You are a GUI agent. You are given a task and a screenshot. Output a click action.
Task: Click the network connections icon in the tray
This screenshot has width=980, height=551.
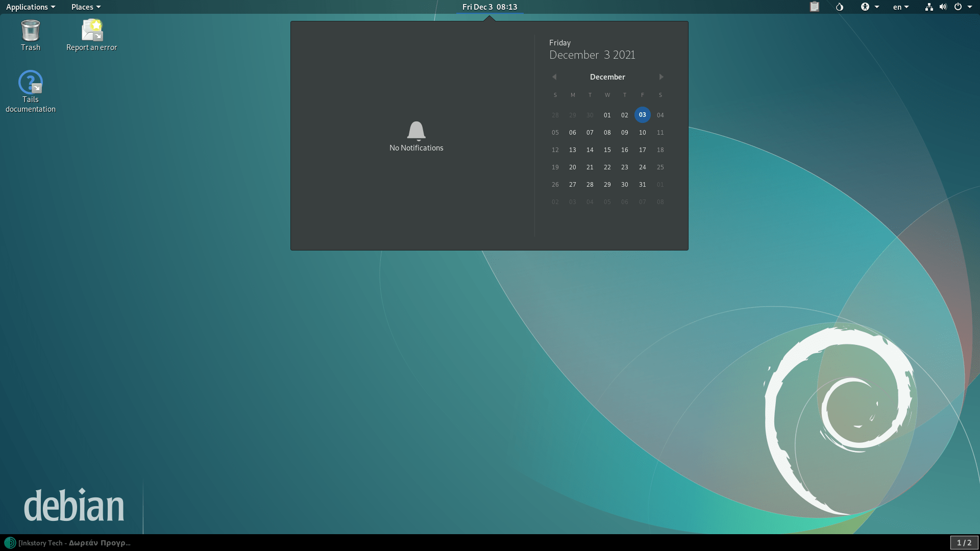928,7
